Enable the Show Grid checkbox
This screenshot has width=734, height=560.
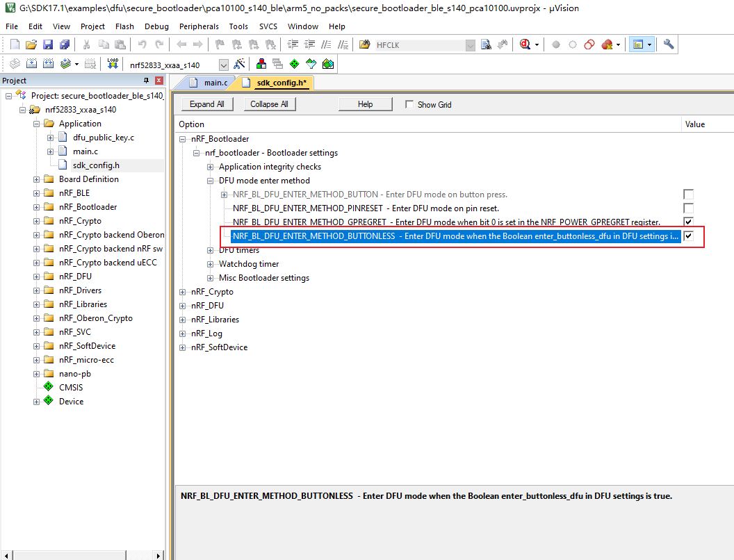click(409, 104)
